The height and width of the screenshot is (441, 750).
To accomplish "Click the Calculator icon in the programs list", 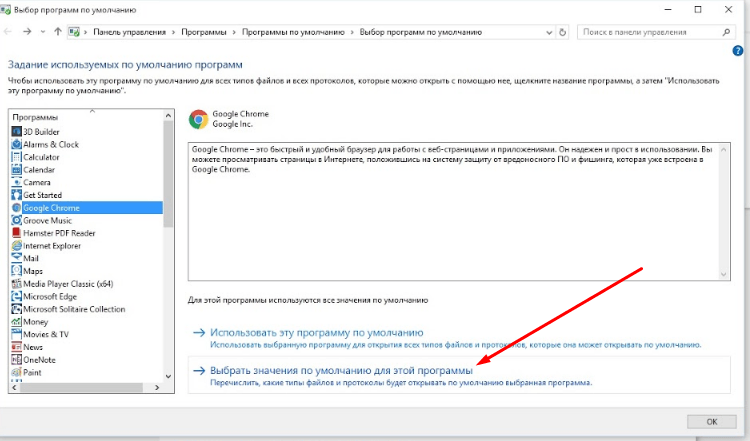I will 16,157.
